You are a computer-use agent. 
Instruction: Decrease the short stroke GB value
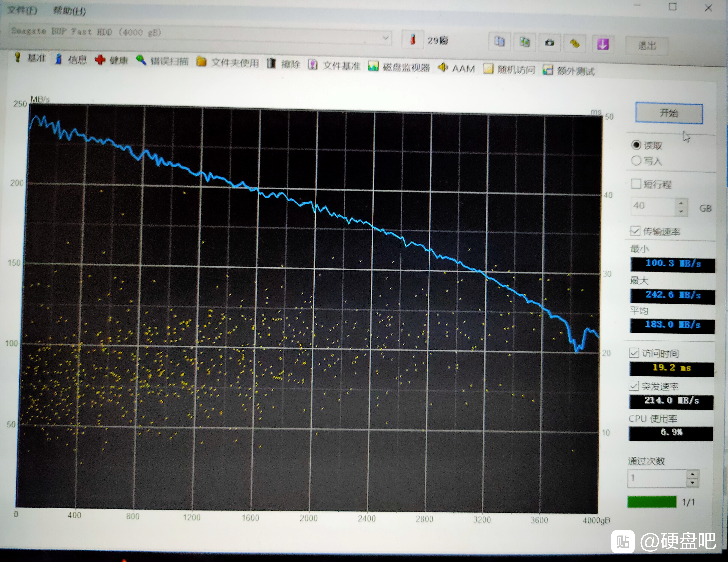pos(681,211)
